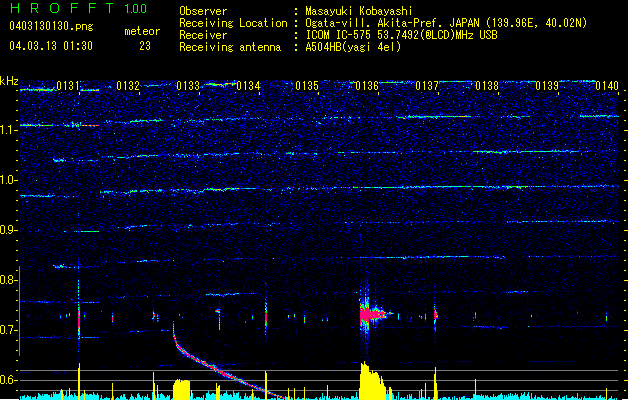Screen dimensions: 629x400
Task: Click the Receiving antenna label
Action: 230,47
